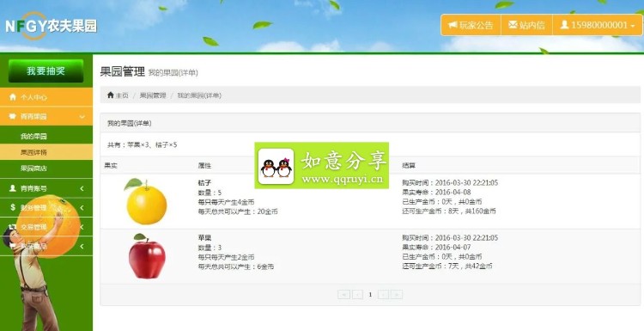Click 果实寿命:2016-04-07 in the 苹果 row
Screen dimensions: 644x331
point(436,247)
